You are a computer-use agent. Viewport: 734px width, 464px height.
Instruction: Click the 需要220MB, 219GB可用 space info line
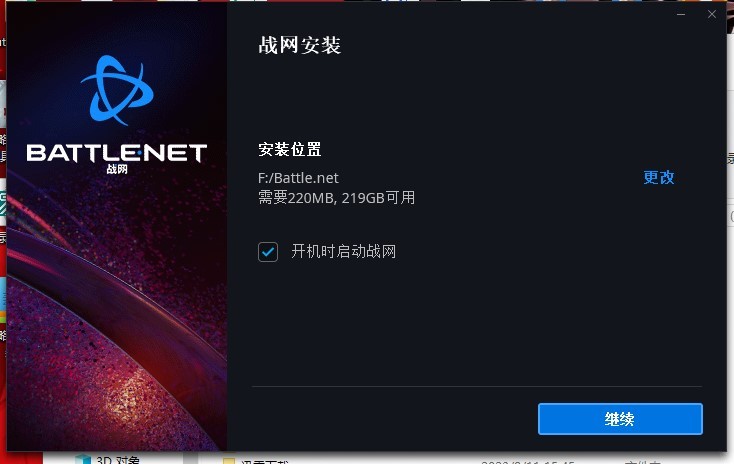tap(336, 198)
